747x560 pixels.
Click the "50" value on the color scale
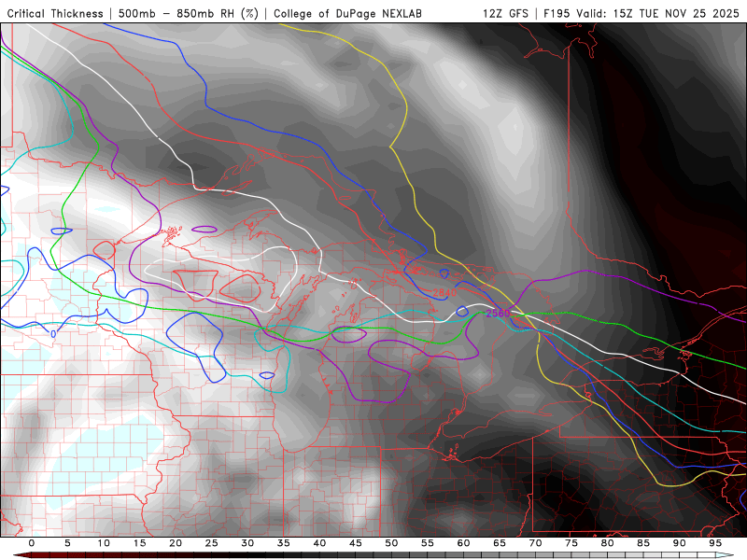[x=391, y=543]
